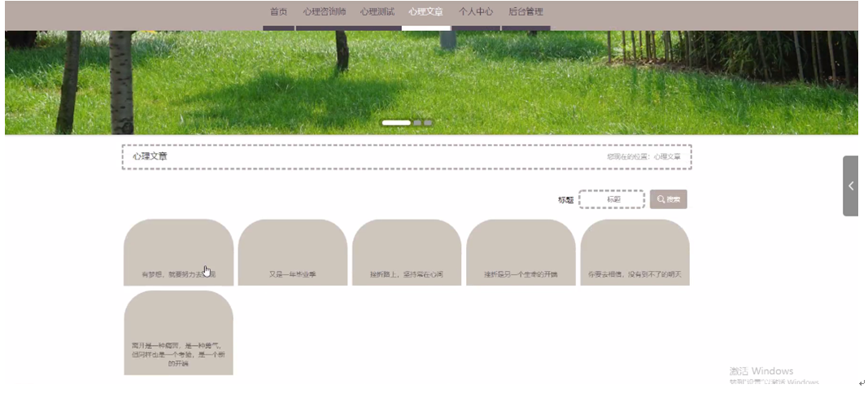Open 个人中心 in the navigation bar
This screenshot has height=393, width=868.
point(476,12)
